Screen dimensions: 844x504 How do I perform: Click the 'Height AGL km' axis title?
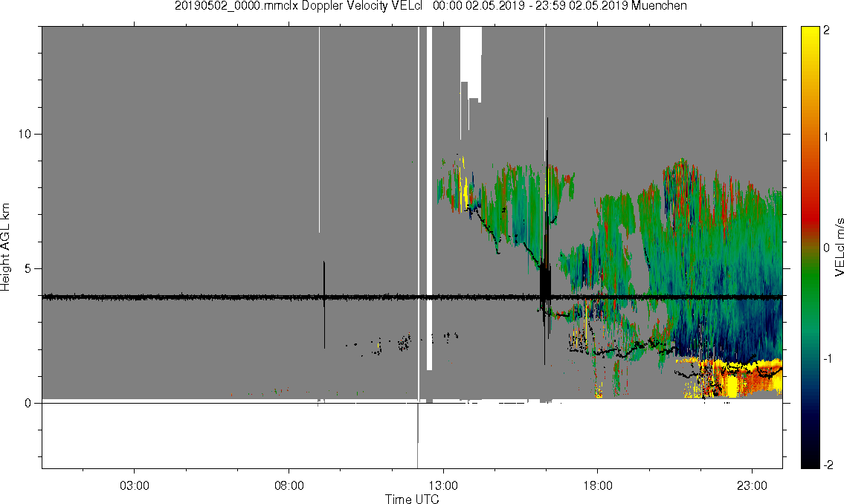pos(5,248)
